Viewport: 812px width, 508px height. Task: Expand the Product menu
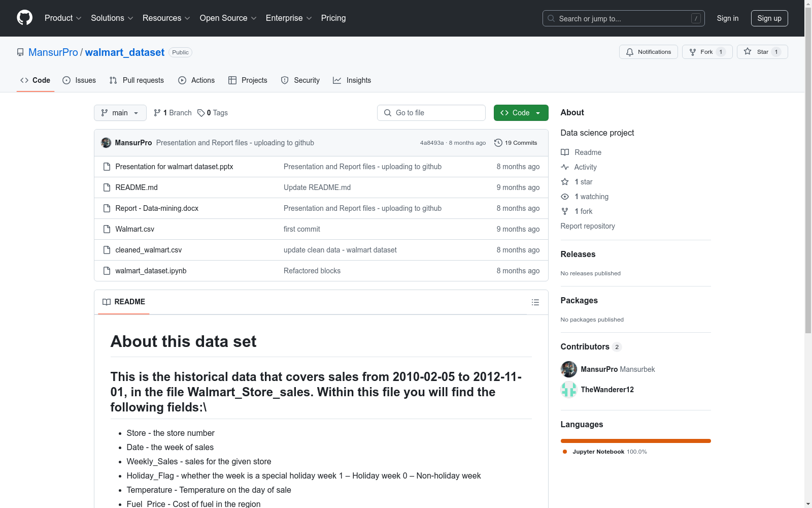coord(63,18)
